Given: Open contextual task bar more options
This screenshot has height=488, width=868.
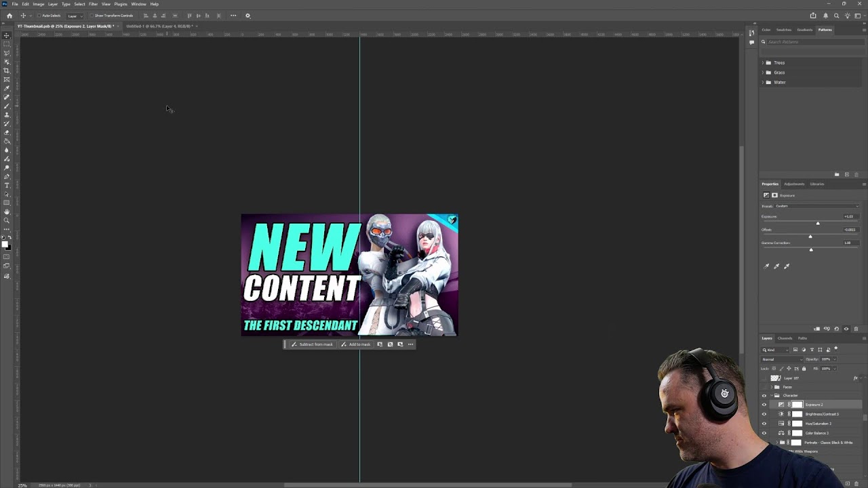Looking at the screenshot, I should tap(410, 344).
